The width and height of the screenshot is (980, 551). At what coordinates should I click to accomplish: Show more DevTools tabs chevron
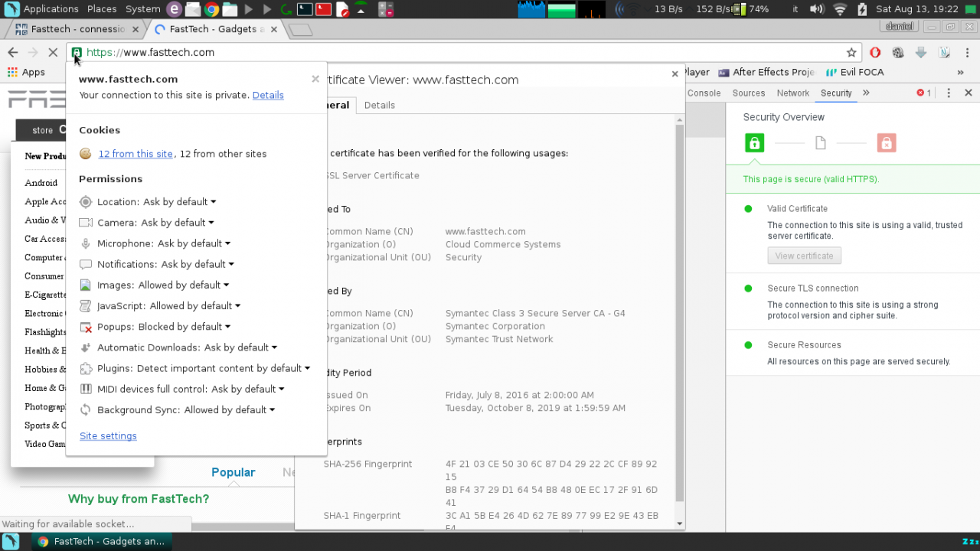(x=866, y=93)
